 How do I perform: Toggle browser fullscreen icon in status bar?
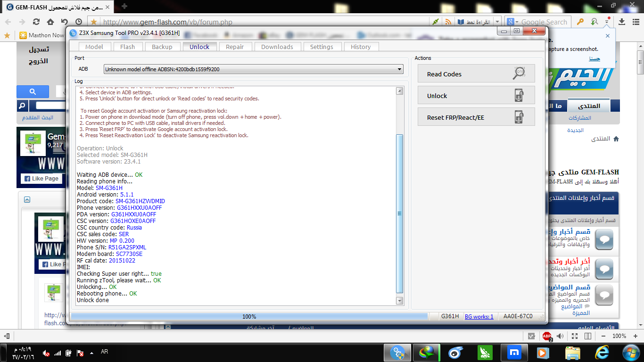(x=574, y=336)
